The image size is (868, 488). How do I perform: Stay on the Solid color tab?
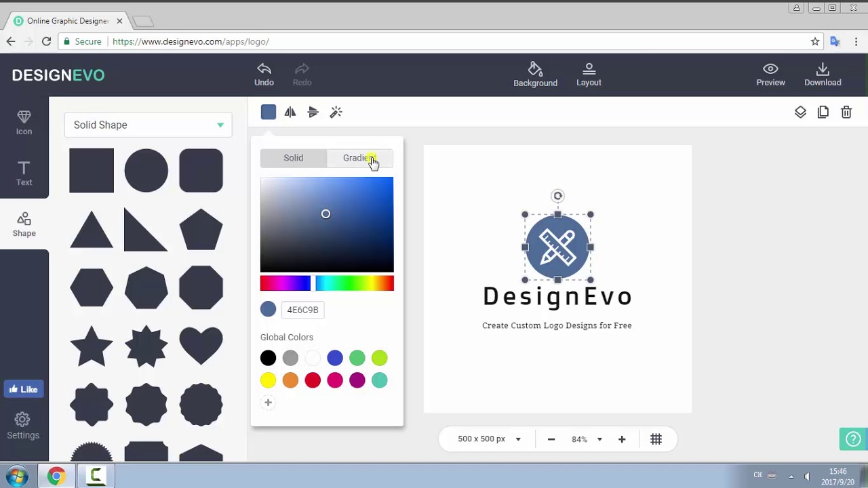point(293,158)
